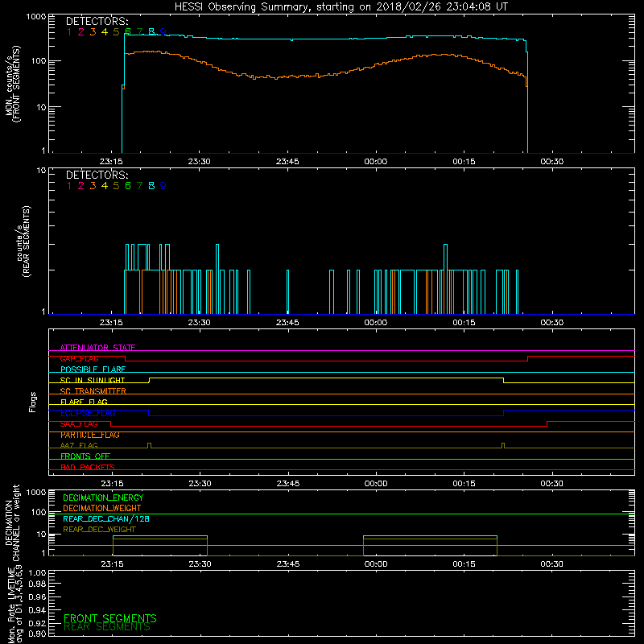Click the 23:30 tick label under the rear segments plot
This screenshot has height=644, width=644.
click(199, 323)
